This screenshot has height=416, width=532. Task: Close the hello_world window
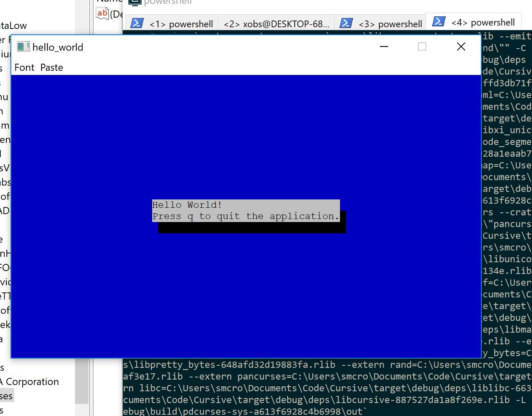click(461, 47)
